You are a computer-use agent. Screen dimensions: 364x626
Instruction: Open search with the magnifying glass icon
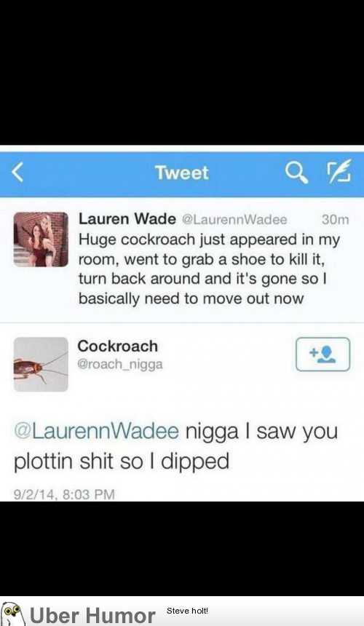[x=296, y=173]
